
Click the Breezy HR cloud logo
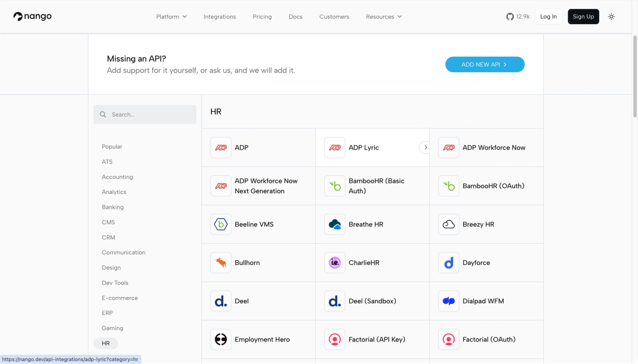[448, 225]
